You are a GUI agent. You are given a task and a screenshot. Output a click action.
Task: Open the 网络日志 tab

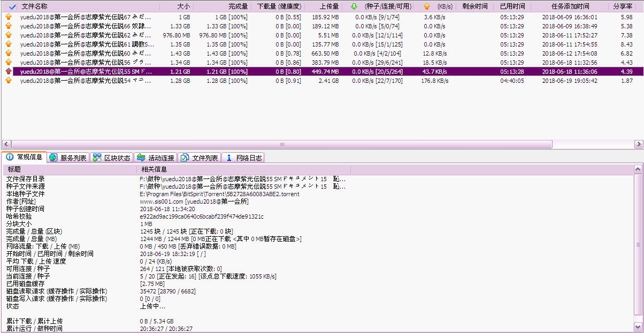243,158
